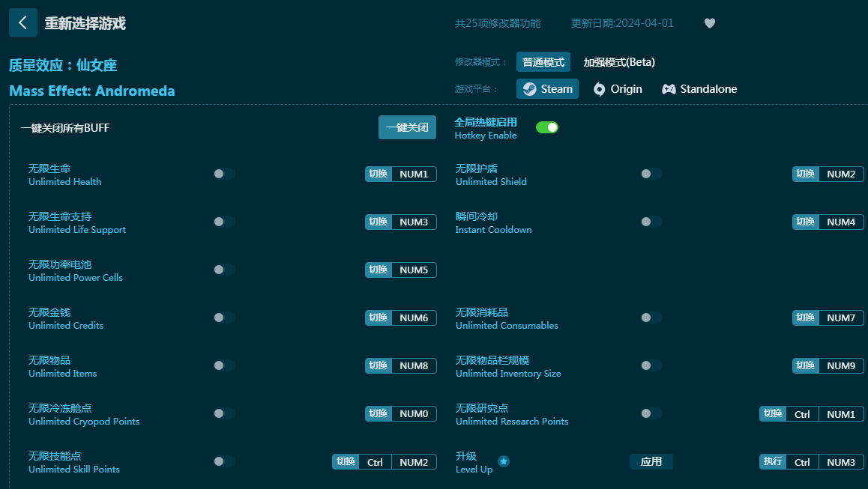Click 切换 button for Instant Cooldown
This screenshot has width=868, height=489.
(x=806, y=222)
